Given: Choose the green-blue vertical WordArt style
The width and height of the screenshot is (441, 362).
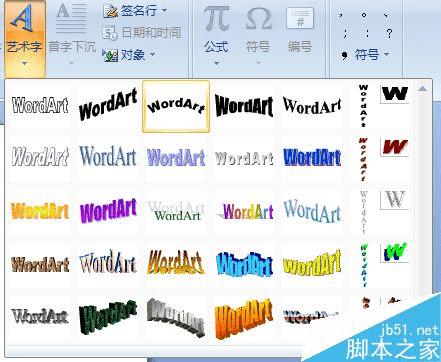Looking at the screenshot, I should (363, 265).
